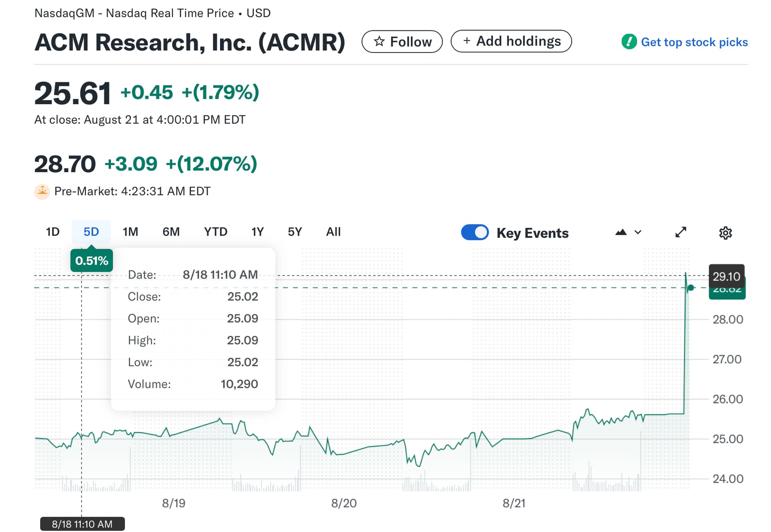The height and width of the screenshot is (532, 771).
Task: Show the All time range
Action: click(333, 232)
